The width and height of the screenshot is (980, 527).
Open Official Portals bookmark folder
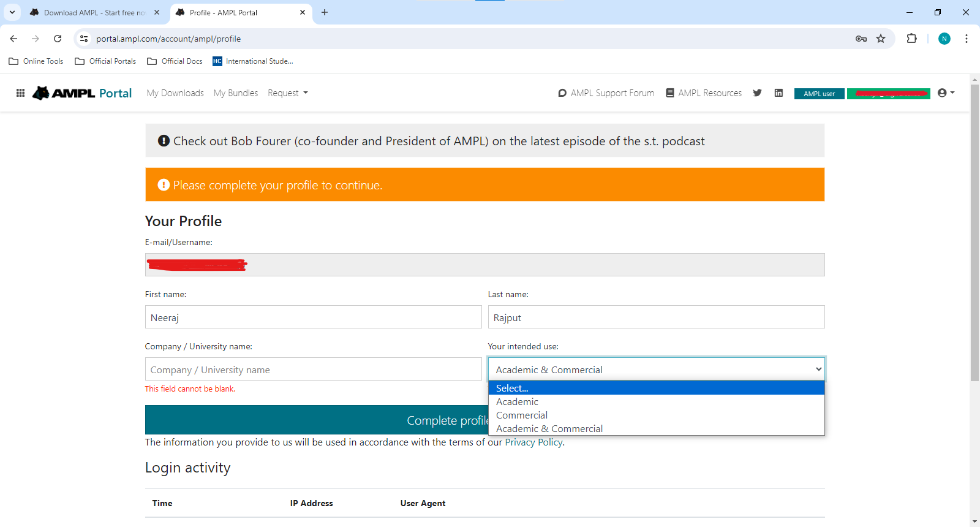click(x=105, y=61)
